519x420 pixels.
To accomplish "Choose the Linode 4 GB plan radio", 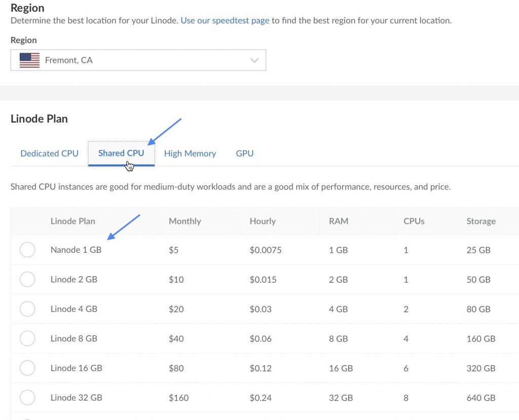I will (x=27, y=309).
